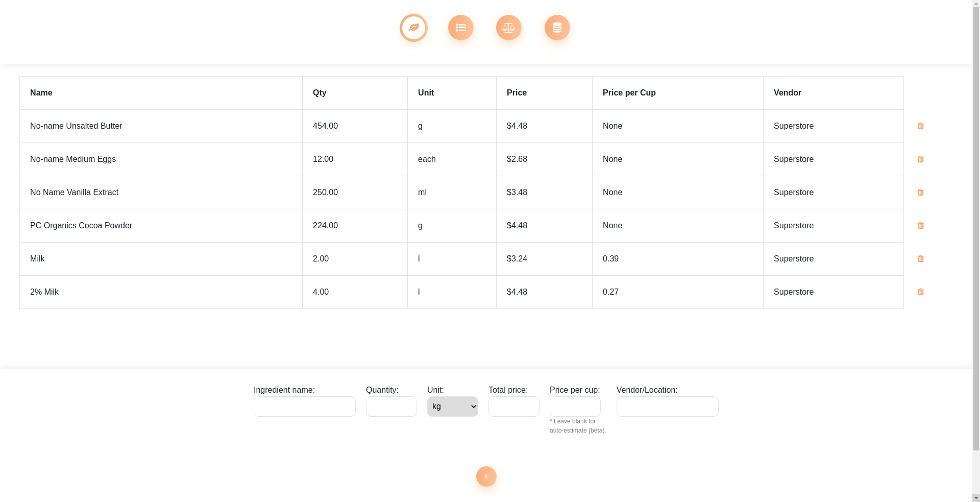Select No Name Vanilla Extract cell

click(x=161, y=193)
